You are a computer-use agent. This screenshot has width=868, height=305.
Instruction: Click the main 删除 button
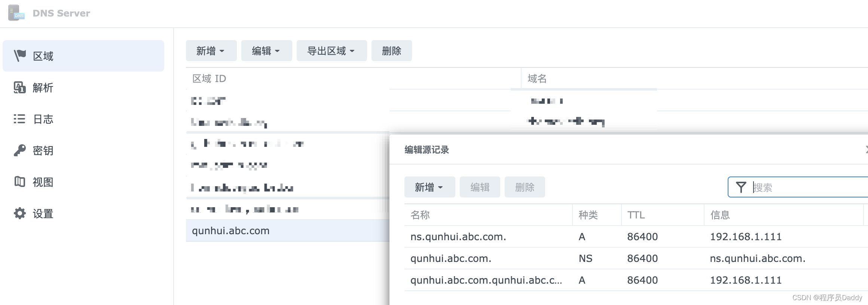pos(391,51)
